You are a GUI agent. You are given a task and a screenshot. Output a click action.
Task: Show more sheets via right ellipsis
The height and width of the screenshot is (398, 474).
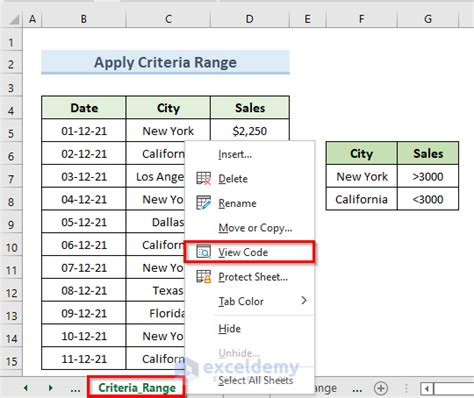[357, 389]
